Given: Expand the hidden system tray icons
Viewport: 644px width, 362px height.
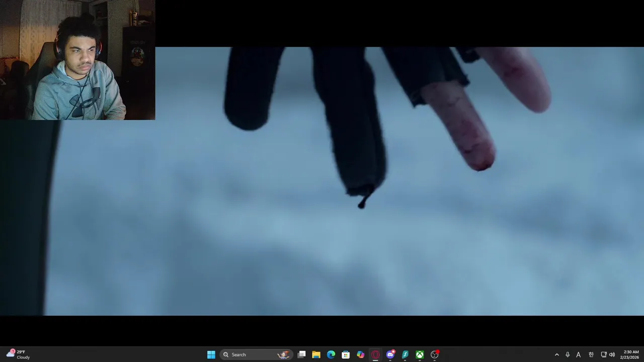Looking at the screenshot, I should tap(556, 354).
